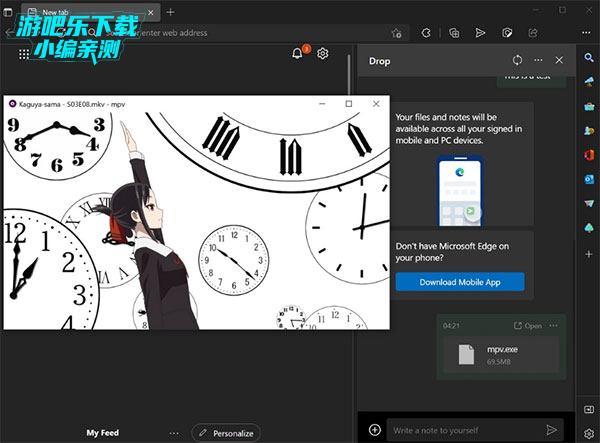Open a new browser tab

(x=170, y=12)
